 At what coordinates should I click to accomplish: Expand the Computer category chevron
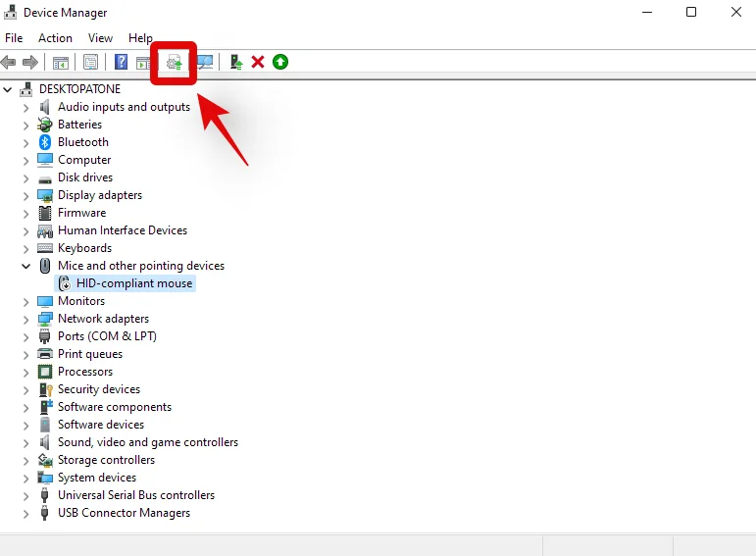tap(26, 161)
